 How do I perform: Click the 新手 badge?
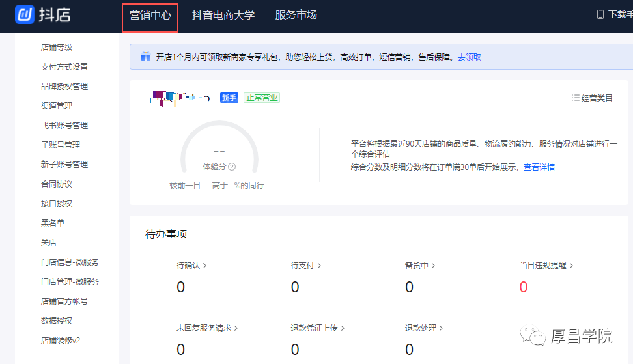(x=229, y=98)
